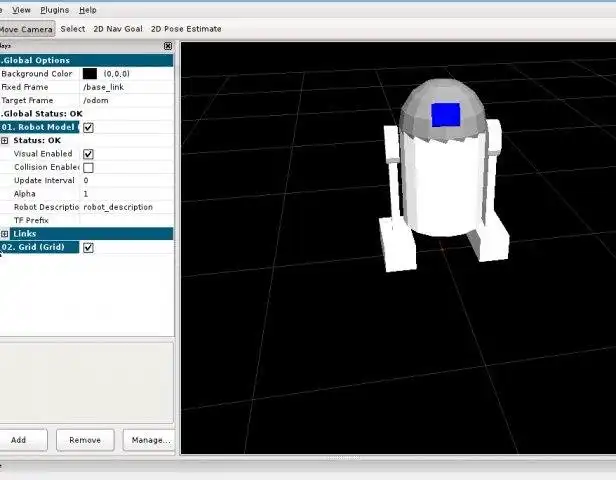Choose the Select tool
Viewport: 616px width, 480px height.
(73, 29)
